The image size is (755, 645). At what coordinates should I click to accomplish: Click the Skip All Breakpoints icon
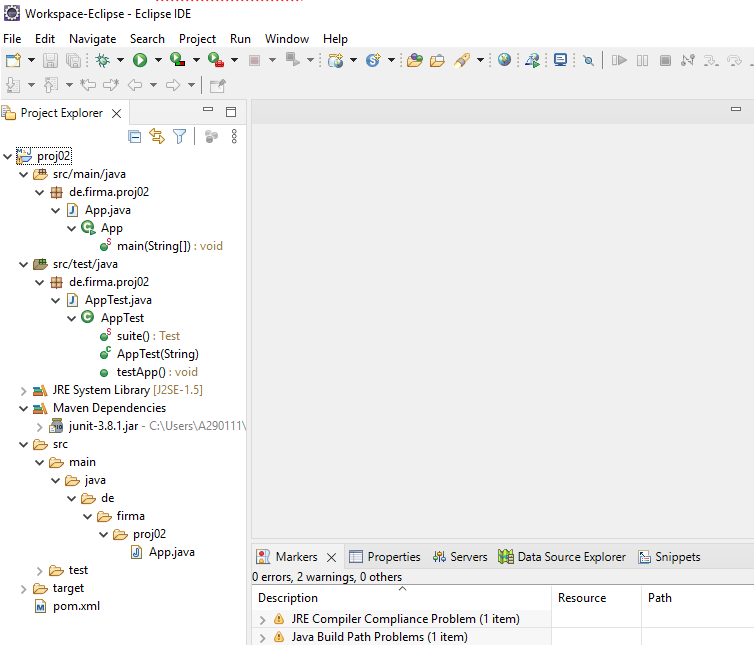(588, 60)
